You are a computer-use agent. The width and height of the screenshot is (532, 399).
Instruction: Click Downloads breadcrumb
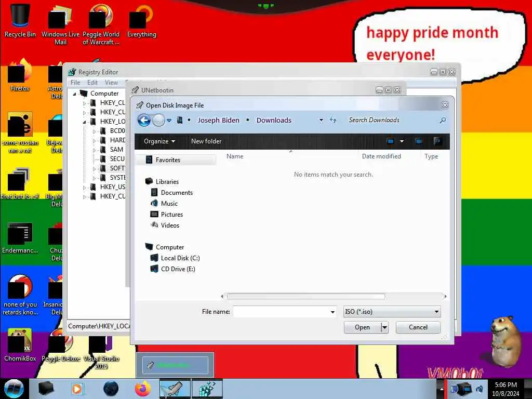274,120
